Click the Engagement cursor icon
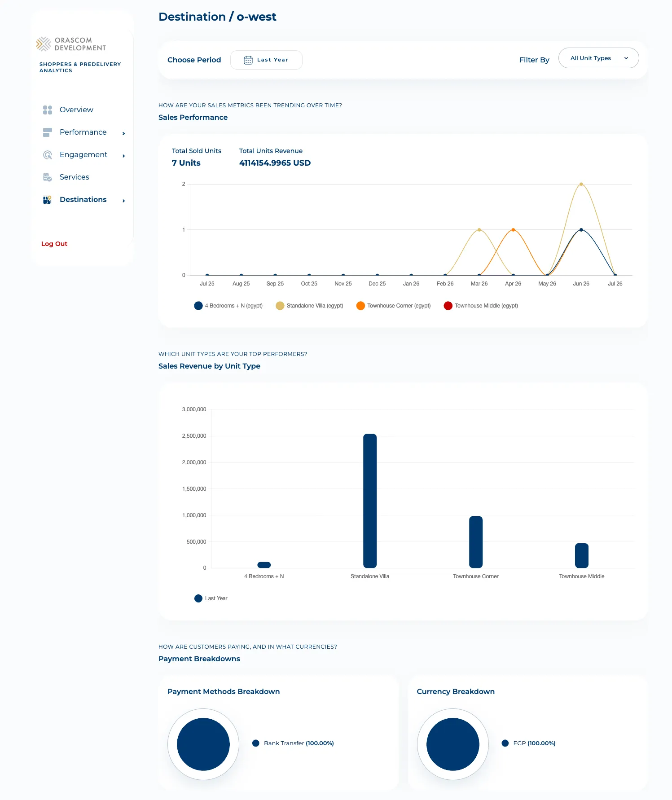 click(48, 155)
